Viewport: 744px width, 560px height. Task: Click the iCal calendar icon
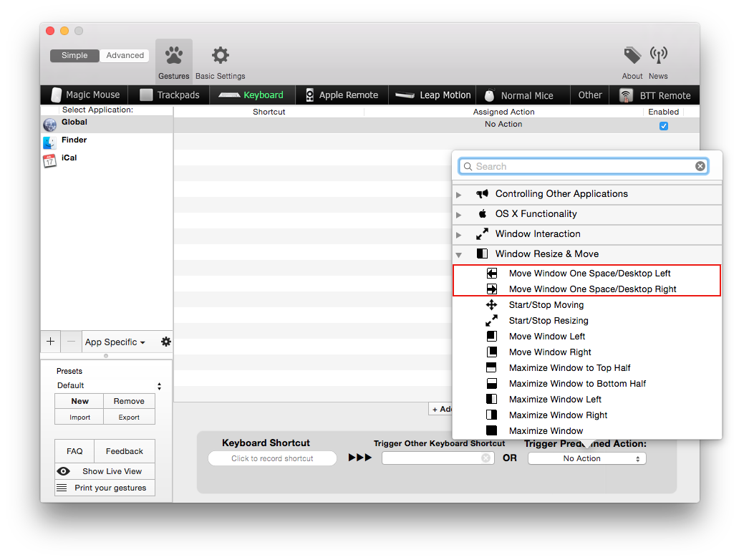pos(50,161)
